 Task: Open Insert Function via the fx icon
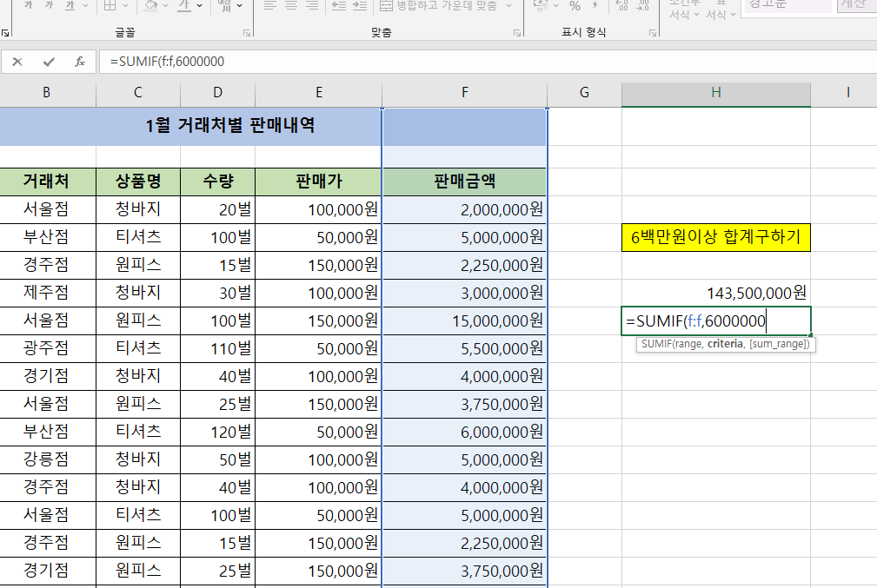pyautogui.click(x=80, y=62)
